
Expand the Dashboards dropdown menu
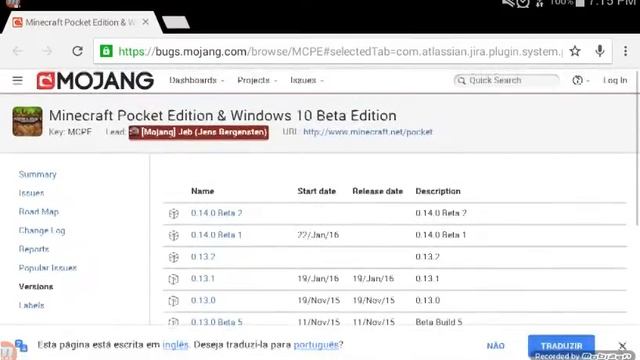click(x=197, y=80)
